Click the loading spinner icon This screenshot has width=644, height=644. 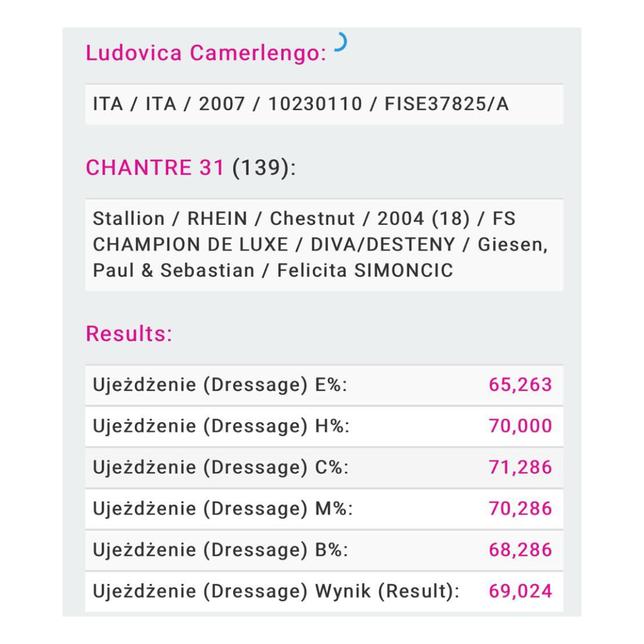[x=340, y=43]
